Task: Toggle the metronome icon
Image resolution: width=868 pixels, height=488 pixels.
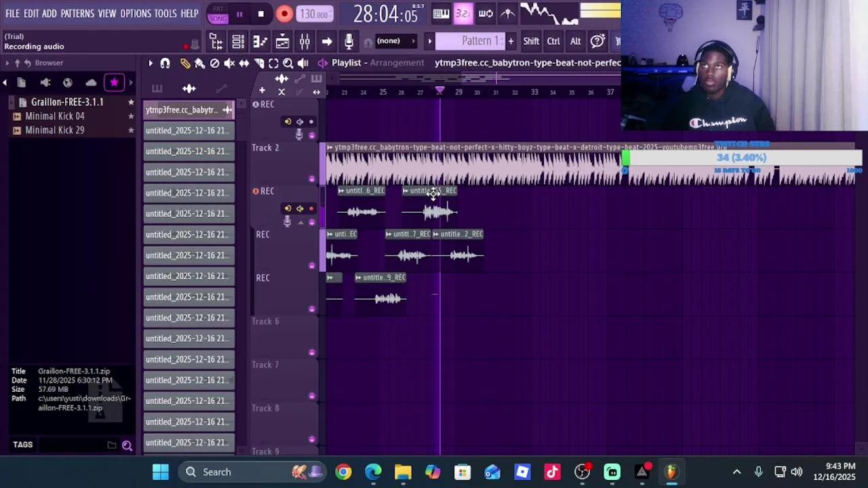Action: pos(508,14)
